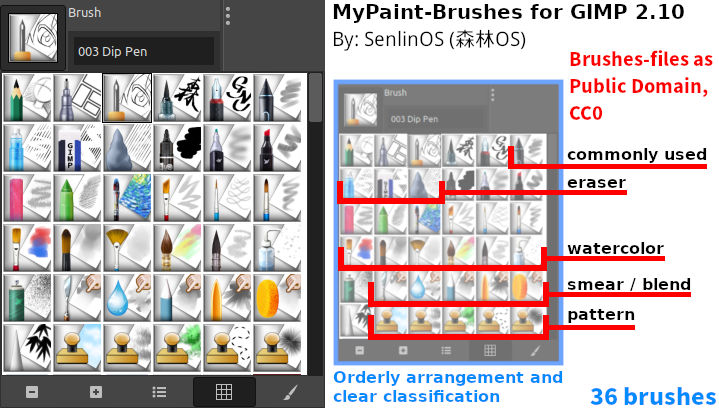
Task: Switch to list view mode
Action: point(159,392)
